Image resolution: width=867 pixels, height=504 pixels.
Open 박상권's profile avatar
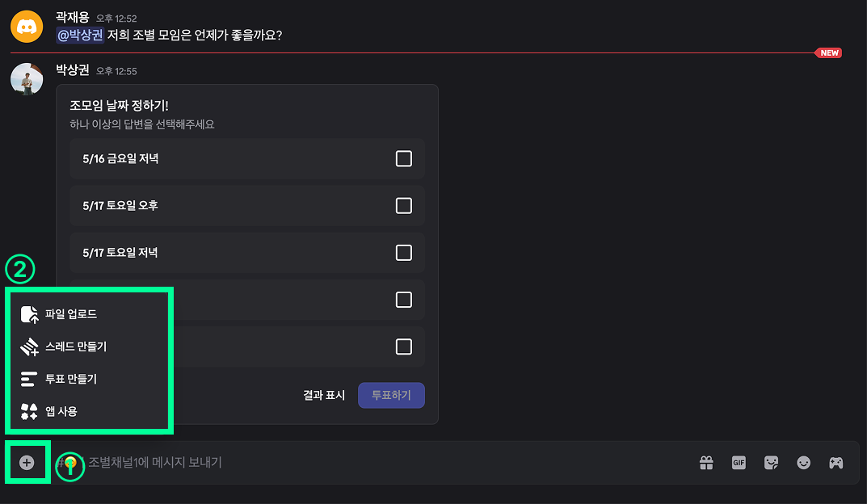click(27, 79)
